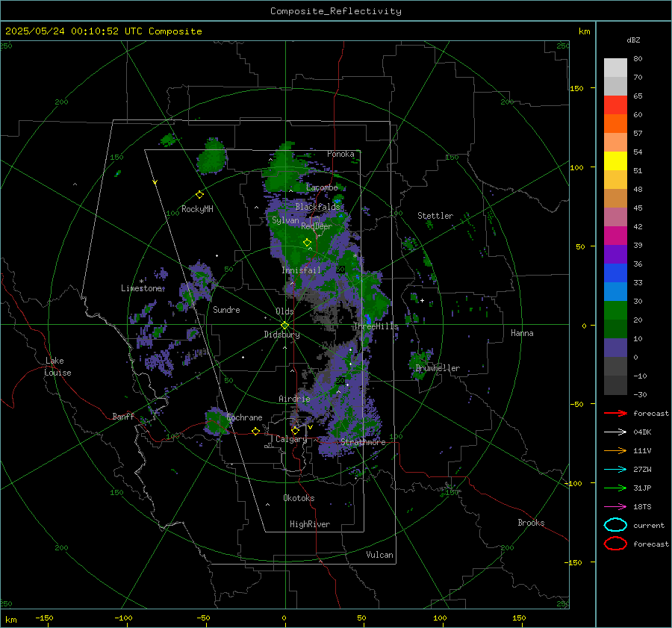The image size is (672, 628).
Task: Pick the cyan 27ZW arrow legend entry
Action: click(615, 470)
